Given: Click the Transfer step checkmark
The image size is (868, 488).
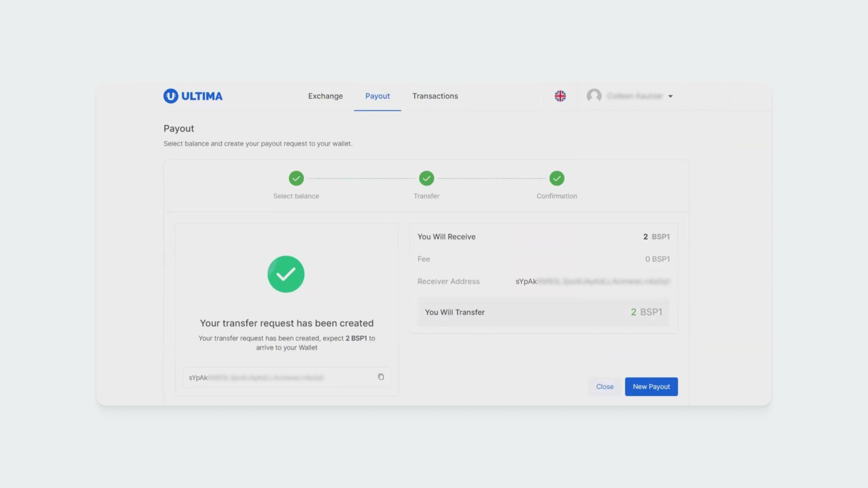Looking at the screenshot, I should click(426, 178).
